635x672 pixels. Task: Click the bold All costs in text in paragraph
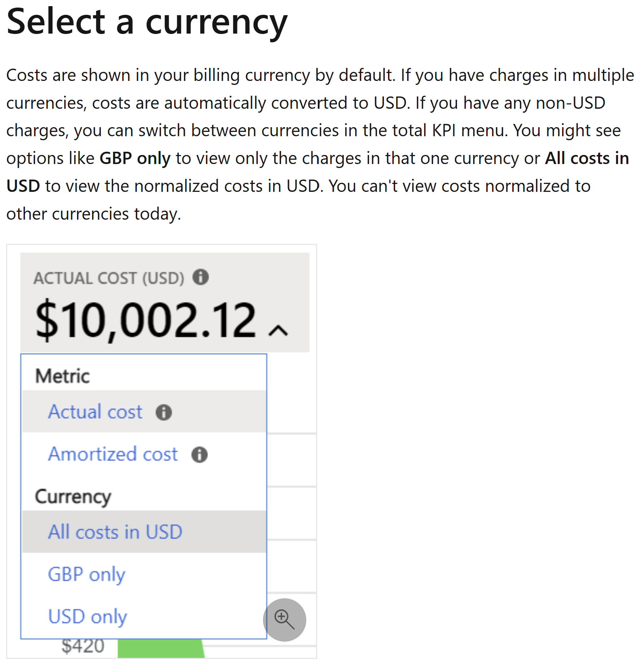coord(587,158)
